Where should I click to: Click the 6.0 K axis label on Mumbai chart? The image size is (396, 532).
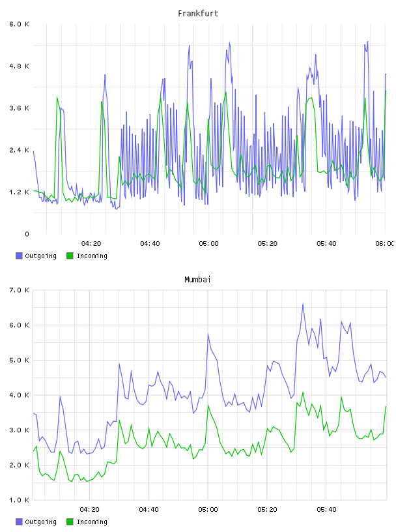[x=20, y=325]
